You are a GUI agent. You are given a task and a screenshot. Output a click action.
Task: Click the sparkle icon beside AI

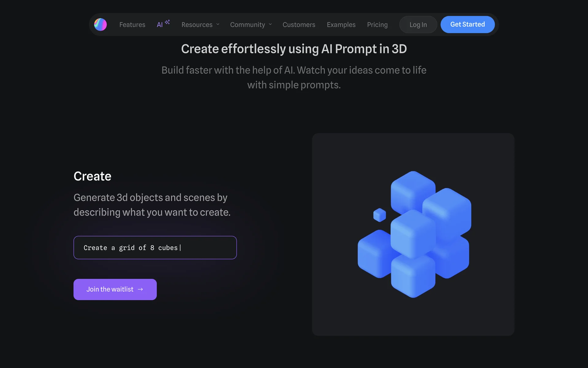(167, 22)
